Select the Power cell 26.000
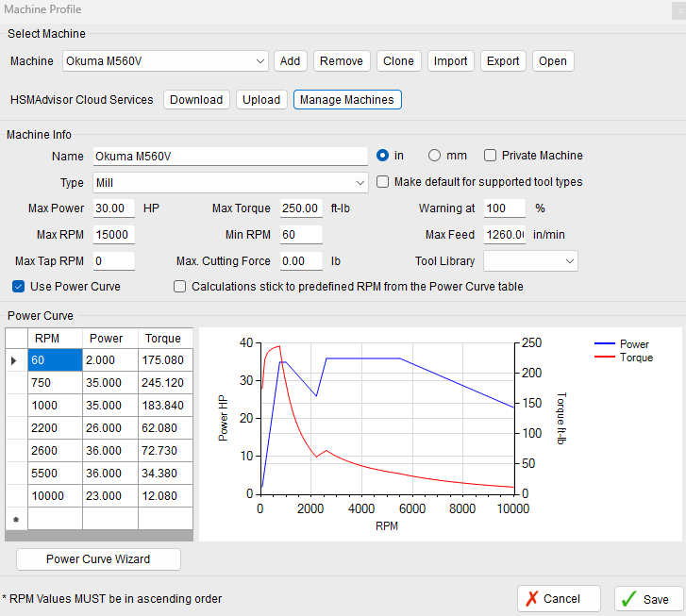Screen dimensions: 686x616 pyautogui.click(x=110, y=428)
